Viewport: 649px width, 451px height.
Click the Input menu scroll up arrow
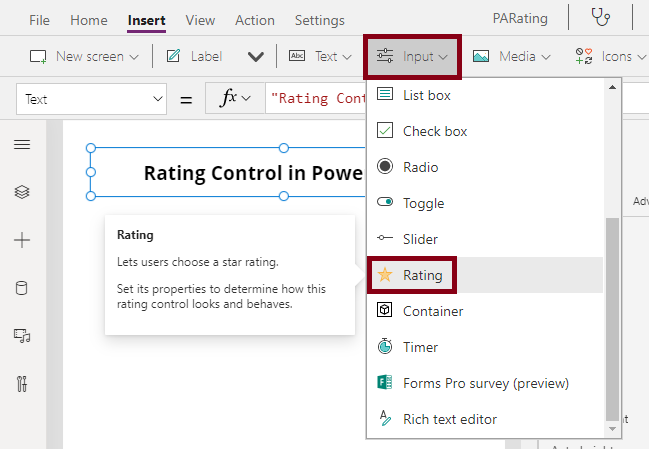612,87
